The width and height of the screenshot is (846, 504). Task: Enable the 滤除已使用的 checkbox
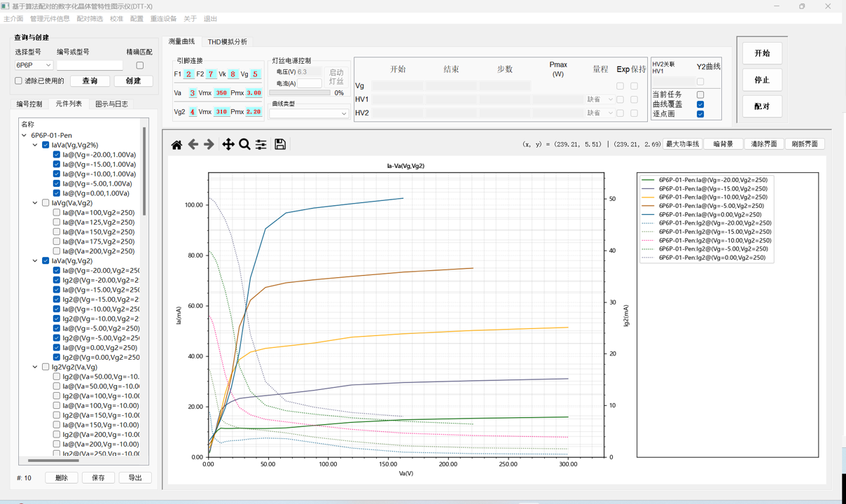[x=19, y=81]
